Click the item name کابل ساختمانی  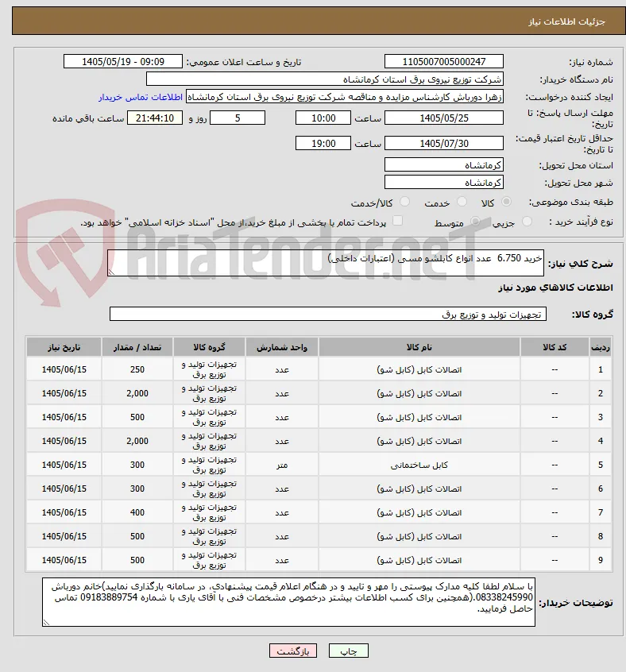click(x=419, y=465)
